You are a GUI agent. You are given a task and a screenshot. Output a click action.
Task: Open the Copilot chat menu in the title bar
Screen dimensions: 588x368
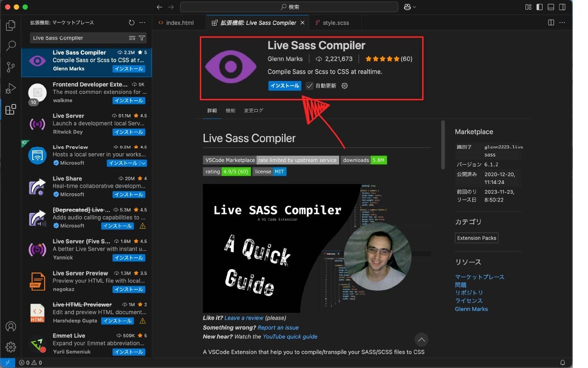pos(410,7)
